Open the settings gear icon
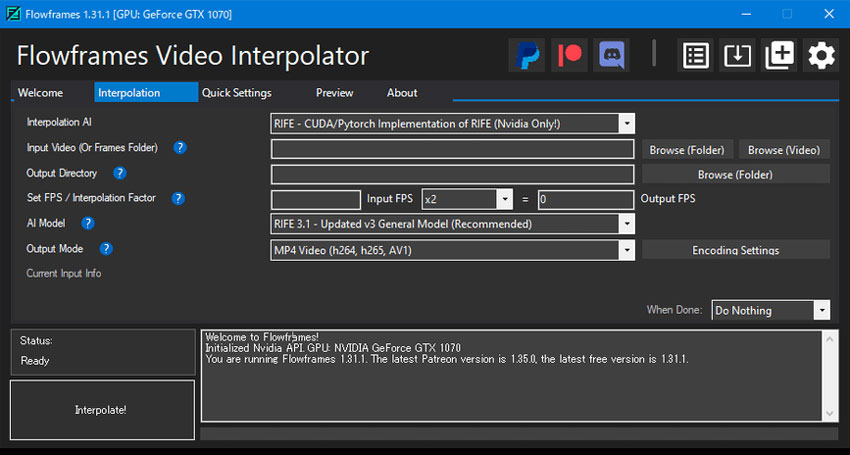The image size is (850, 455). 821,55
